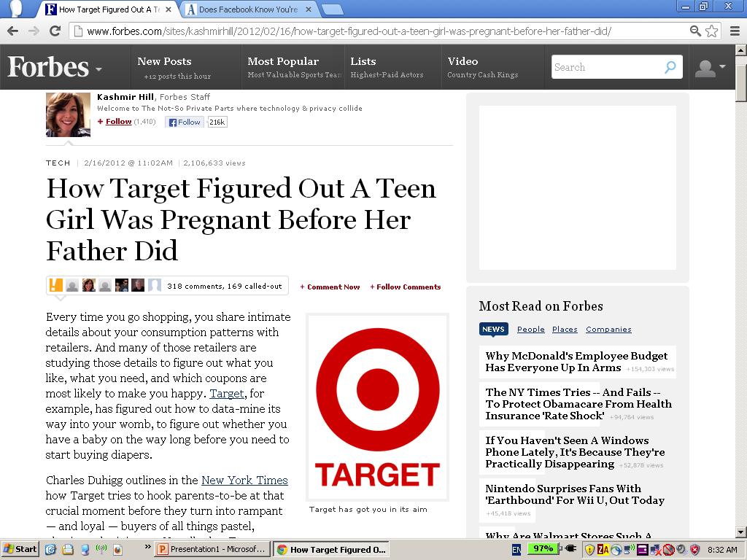Image resolution: width=747 pixels, height=560 pixels.
Task: Reload the page with the refresh icon
Action: click(x=55, y=31)
